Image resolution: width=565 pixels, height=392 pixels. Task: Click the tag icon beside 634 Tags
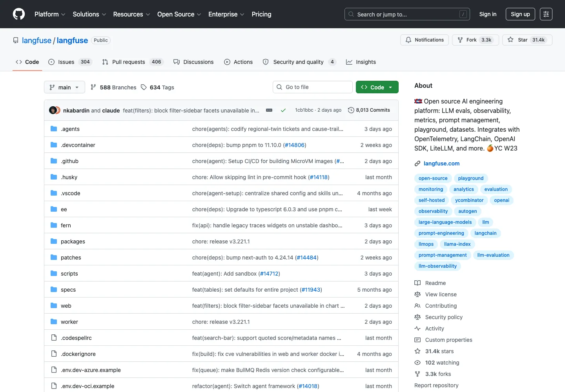click(x=144, y=87)
